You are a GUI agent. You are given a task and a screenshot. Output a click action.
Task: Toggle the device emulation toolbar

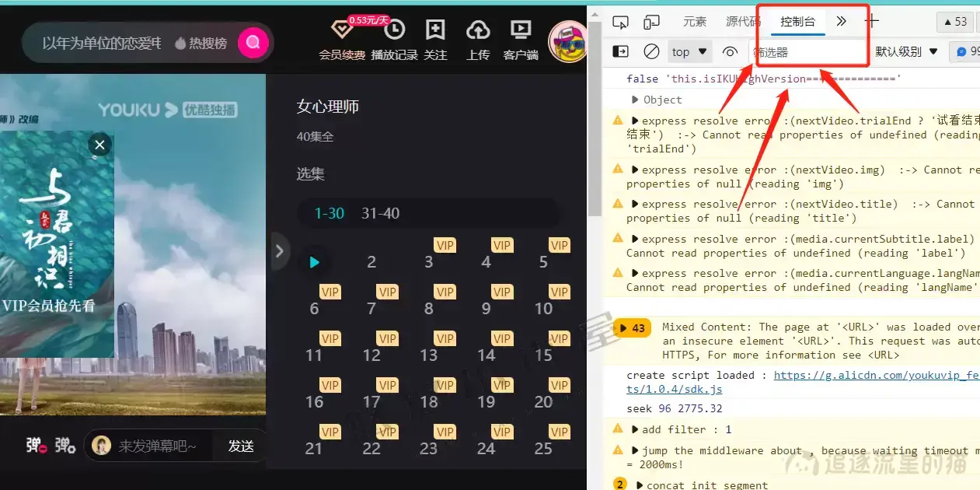651,22
